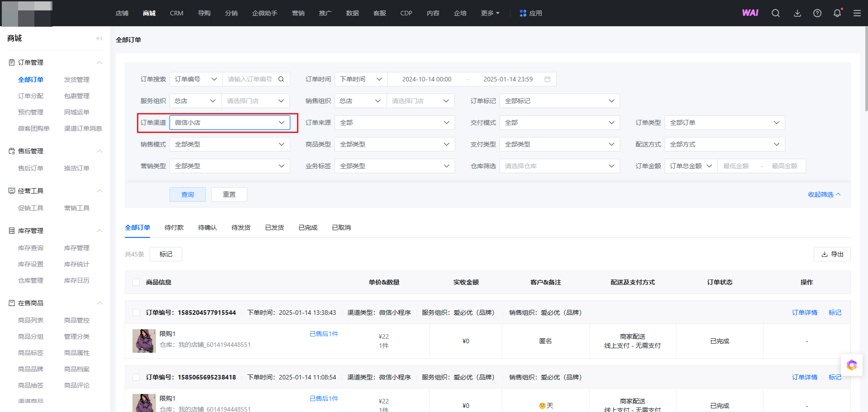Click the start date 2024-10-14 00:00 field
Viewport: 868px width, 412px height.
427,79
